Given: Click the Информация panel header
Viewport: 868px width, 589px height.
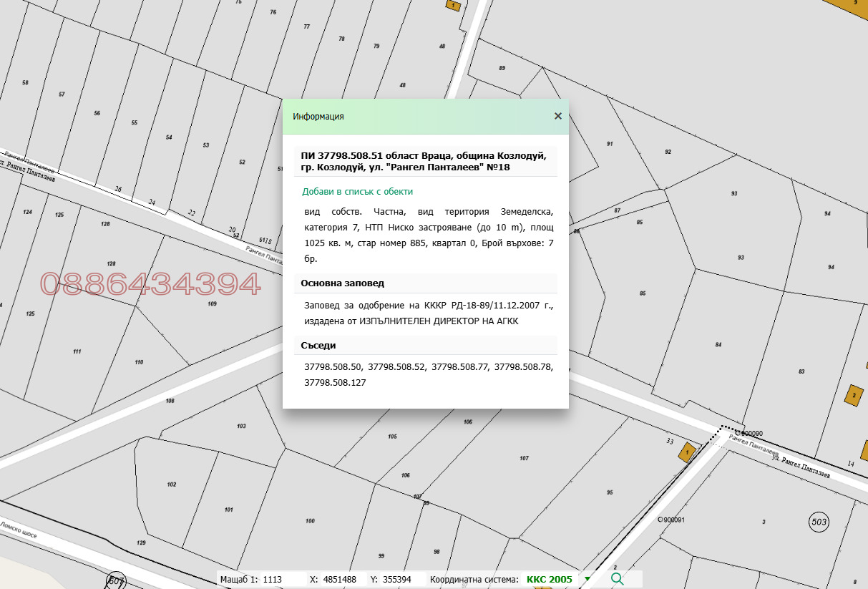Looking at the screenshot, I should point(318,115).
